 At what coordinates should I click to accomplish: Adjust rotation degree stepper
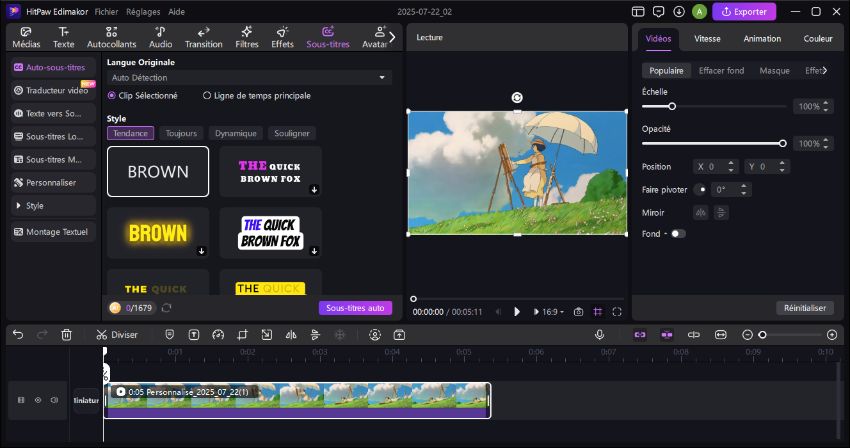pos(743,190)
